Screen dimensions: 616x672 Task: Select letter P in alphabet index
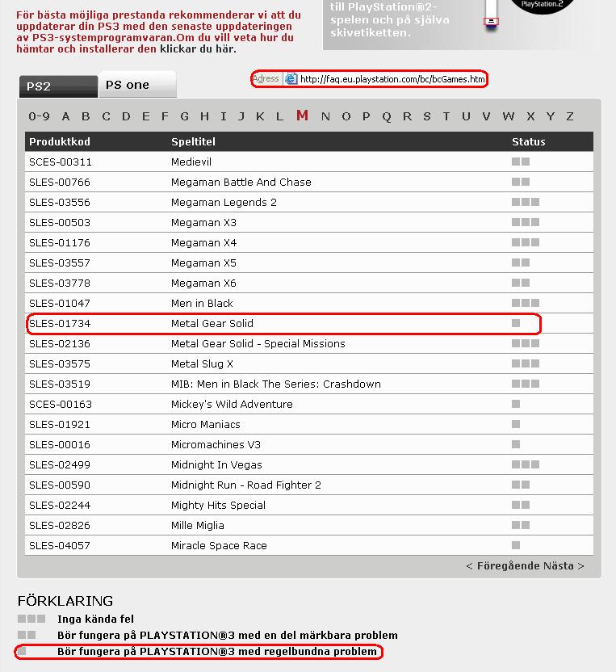coord(367,116)
